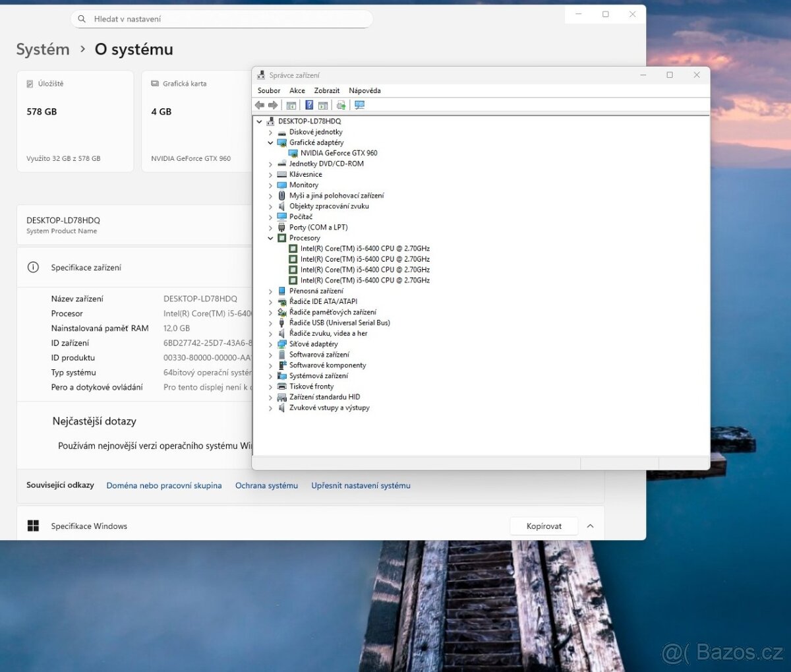This screenshot has height=672, width=791.
Task: Open the Ochrana systému link
Action: tap(266, 485)
